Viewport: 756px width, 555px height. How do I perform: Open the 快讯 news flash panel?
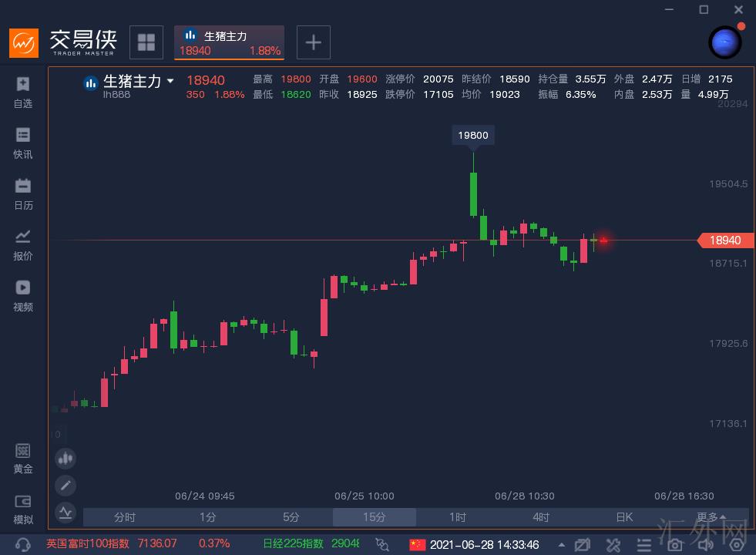coord(23,143)
